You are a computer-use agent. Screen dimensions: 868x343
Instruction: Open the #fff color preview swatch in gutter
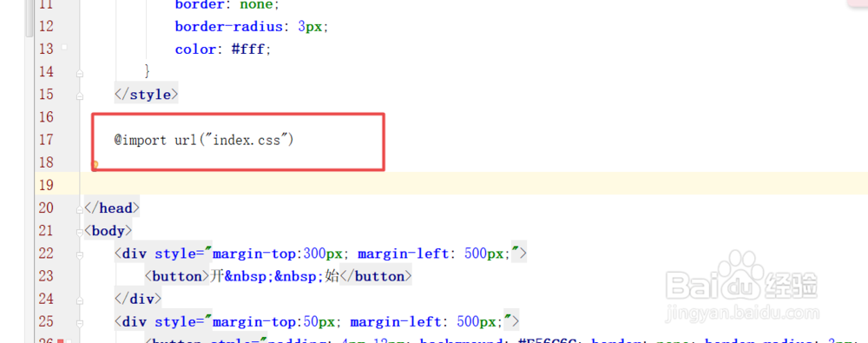click(x=64, y=48)
